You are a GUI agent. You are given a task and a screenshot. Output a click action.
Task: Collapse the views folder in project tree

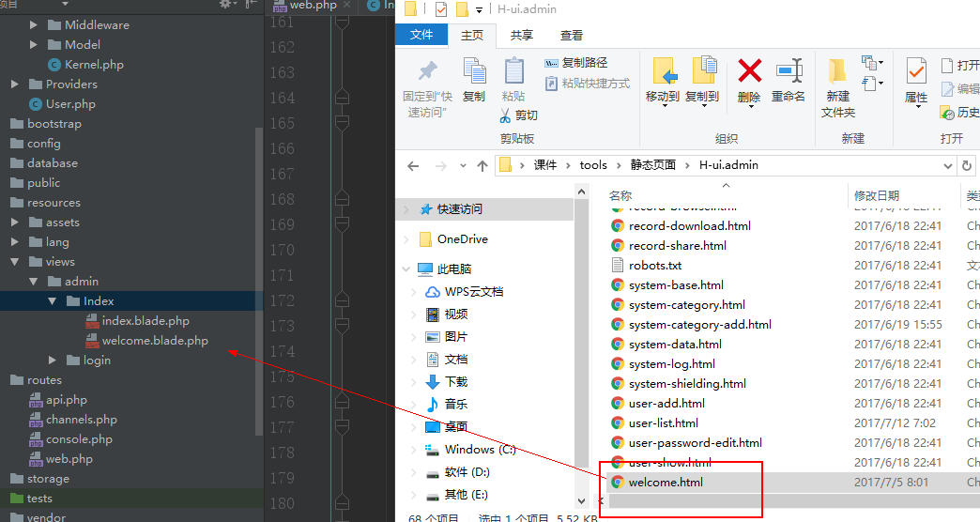coord(15,262)
